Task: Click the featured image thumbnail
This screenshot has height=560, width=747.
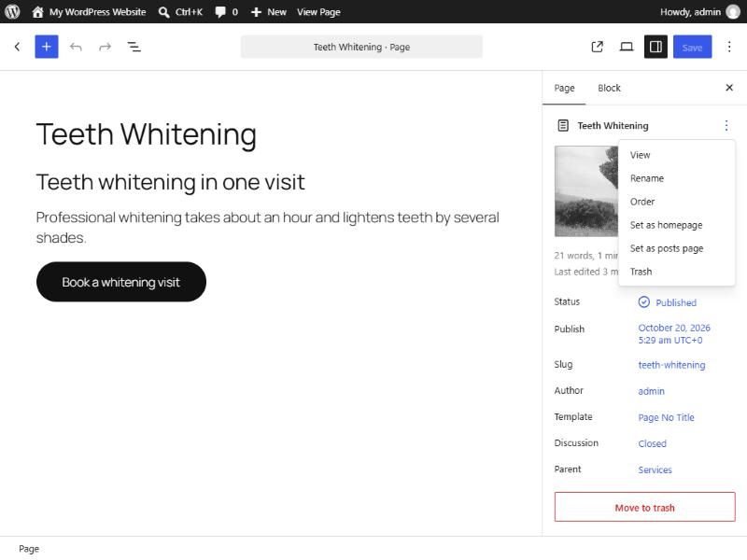Action: (x=586, y=191)
